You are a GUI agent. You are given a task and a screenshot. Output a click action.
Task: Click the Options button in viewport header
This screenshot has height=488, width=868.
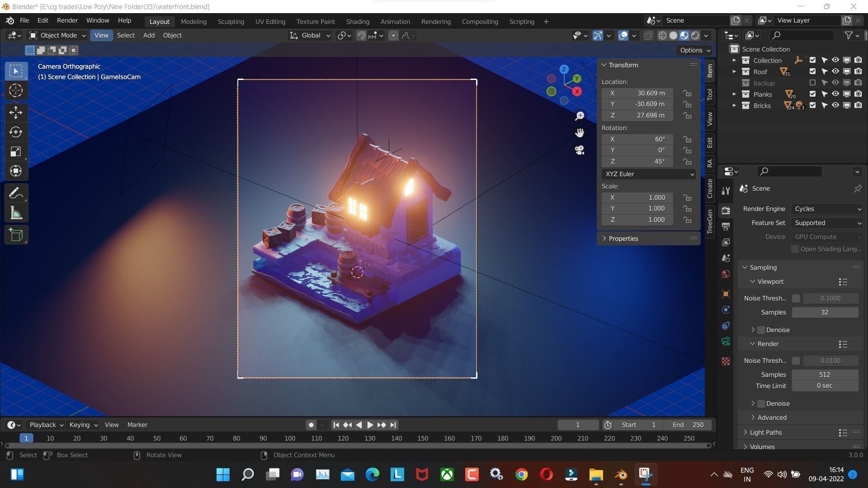coord(695,50)
